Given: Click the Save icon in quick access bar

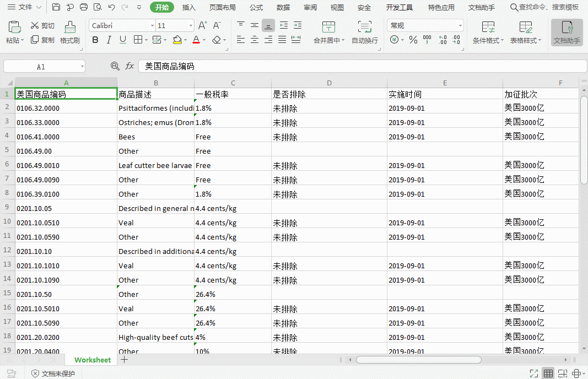Looking at the screenshot, I should click(x=56, y=7).
